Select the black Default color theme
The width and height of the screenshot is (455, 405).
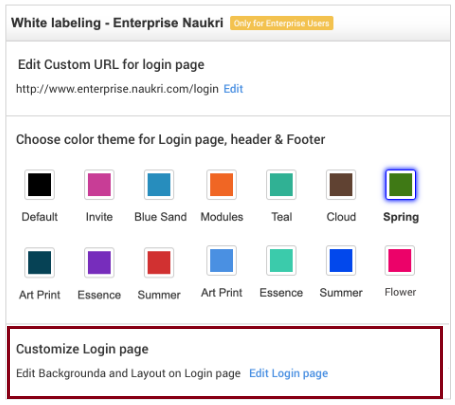click(39, 184)
